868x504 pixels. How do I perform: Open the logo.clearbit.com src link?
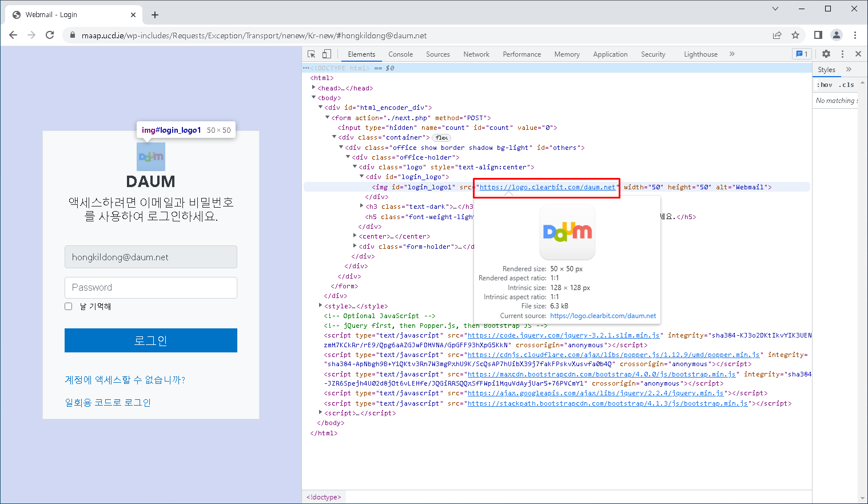click(x=547, y=187)
